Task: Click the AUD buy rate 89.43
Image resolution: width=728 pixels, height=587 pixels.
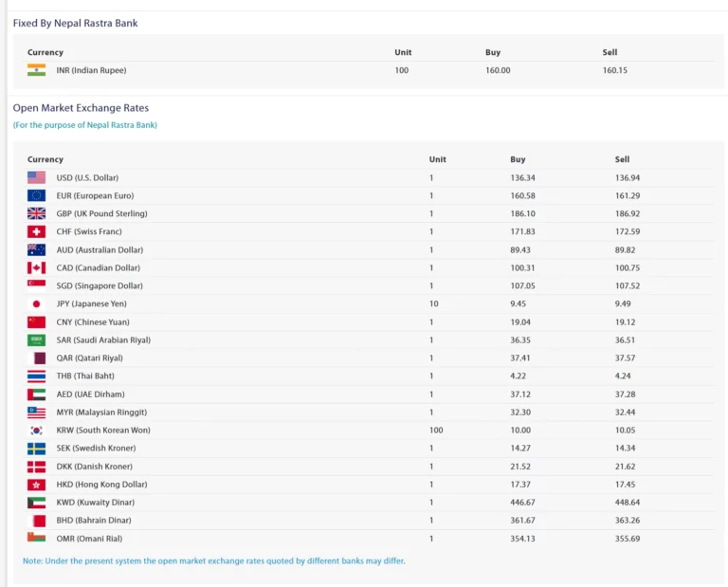Action: click(520, 249)
